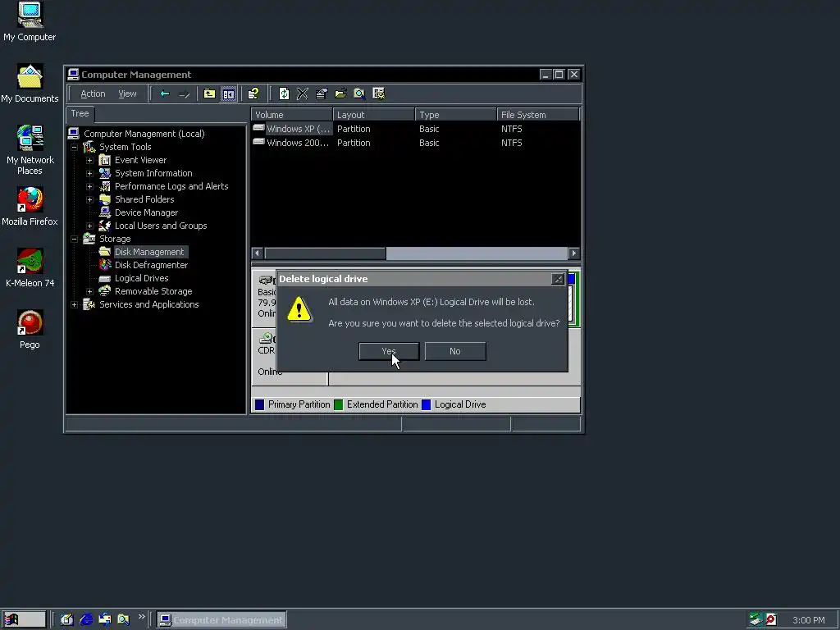Select Device Manager in the tree
Viewport: 840px width, 630px height.
pyautogui.click(x=146, y=212)
